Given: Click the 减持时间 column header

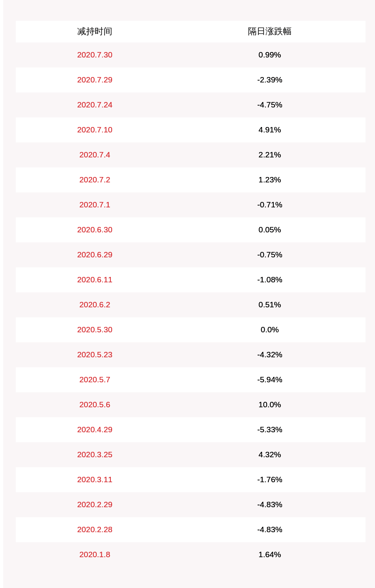Looking at the screenshot, I should pos(95,32).
